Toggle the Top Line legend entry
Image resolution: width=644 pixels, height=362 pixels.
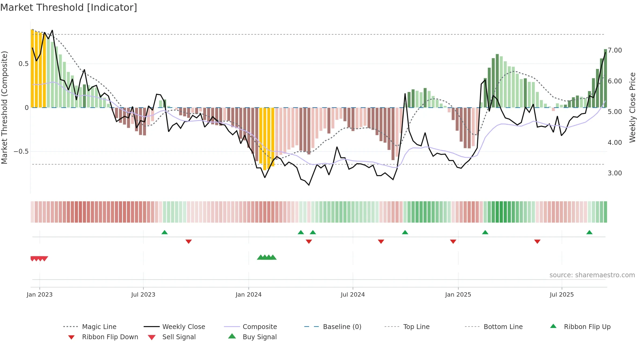(x=407, y=327)
